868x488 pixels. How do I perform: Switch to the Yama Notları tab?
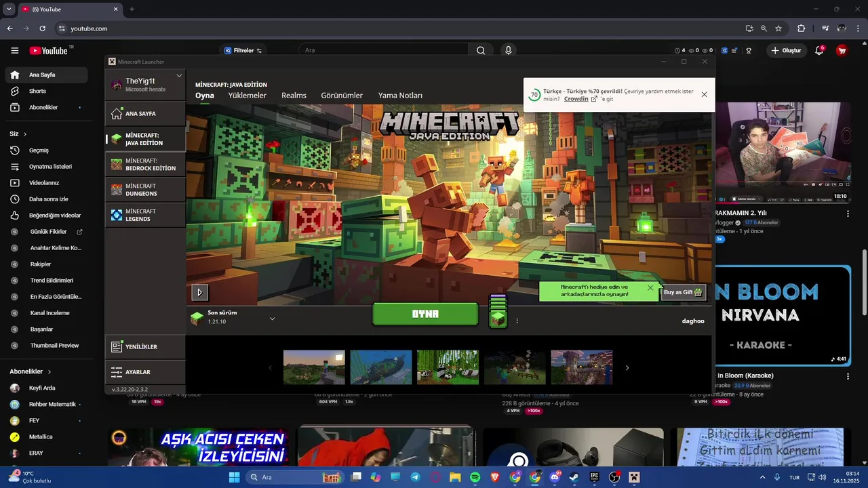[x=400, y=96]
